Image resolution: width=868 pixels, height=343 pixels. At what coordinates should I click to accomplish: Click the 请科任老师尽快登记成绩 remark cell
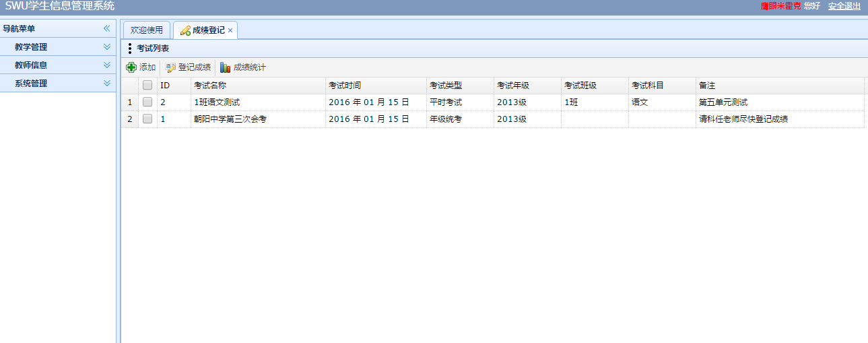coord(780,119)
